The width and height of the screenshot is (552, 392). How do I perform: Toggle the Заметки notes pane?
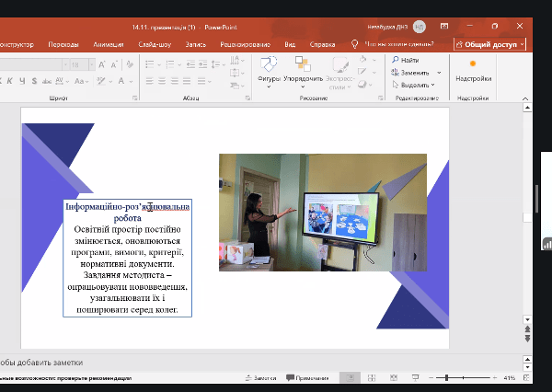coord(259,378)
